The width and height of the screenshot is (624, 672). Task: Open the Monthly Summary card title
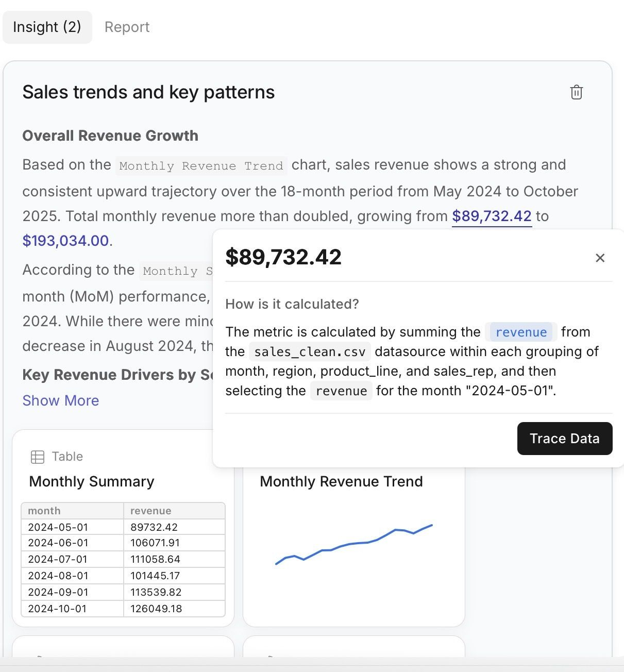(x=92, y=481)
